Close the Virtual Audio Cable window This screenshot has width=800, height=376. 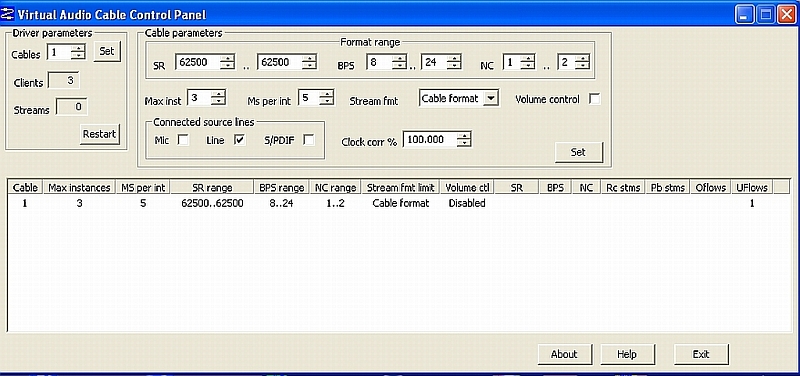tap(787, 15)
